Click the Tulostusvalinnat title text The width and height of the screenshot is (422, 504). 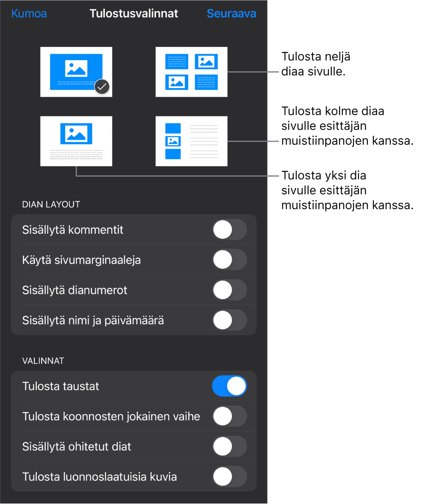tap(134, 13)
